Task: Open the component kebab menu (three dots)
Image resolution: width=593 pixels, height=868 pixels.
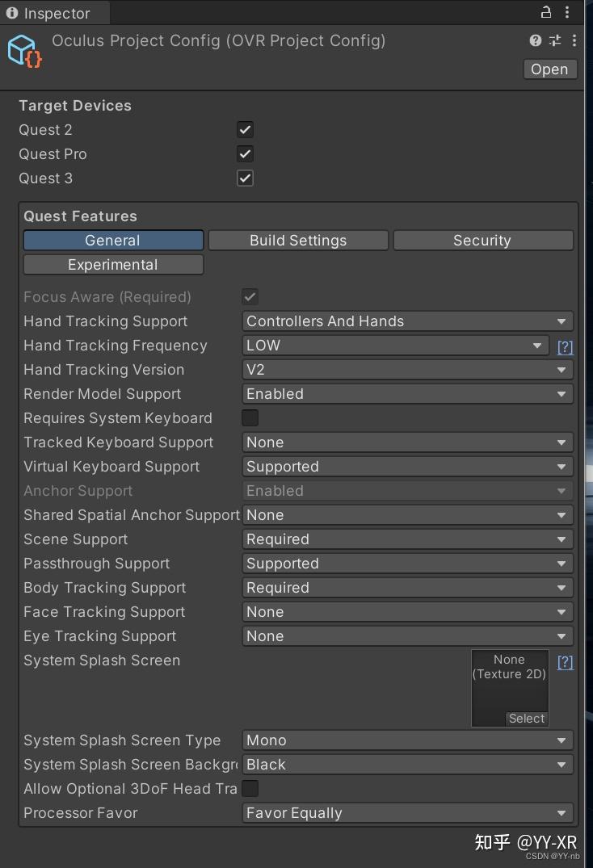Action: 574,41
